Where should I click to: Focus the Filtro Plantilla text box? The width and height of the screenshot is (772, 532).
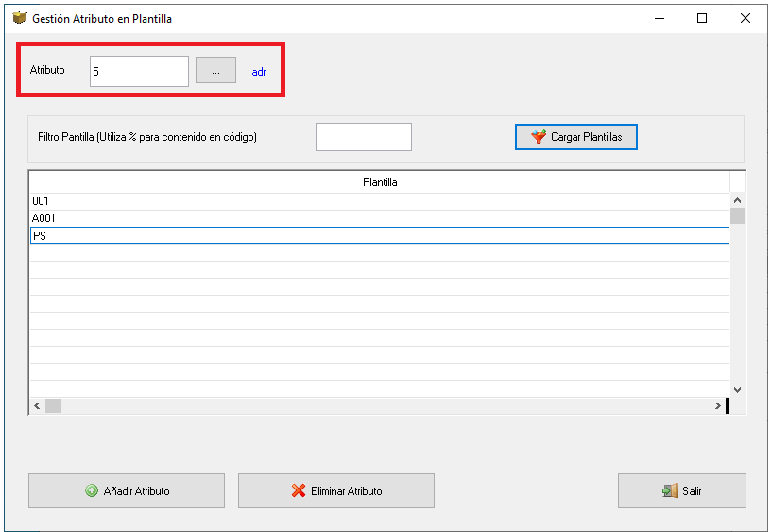tap(364, 137)
